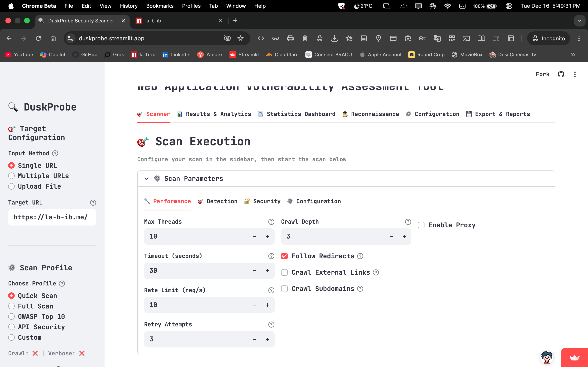This screenshot has width=588, height=367.
Task: Select Full Scan profile radio
Action: pos(11,306)
